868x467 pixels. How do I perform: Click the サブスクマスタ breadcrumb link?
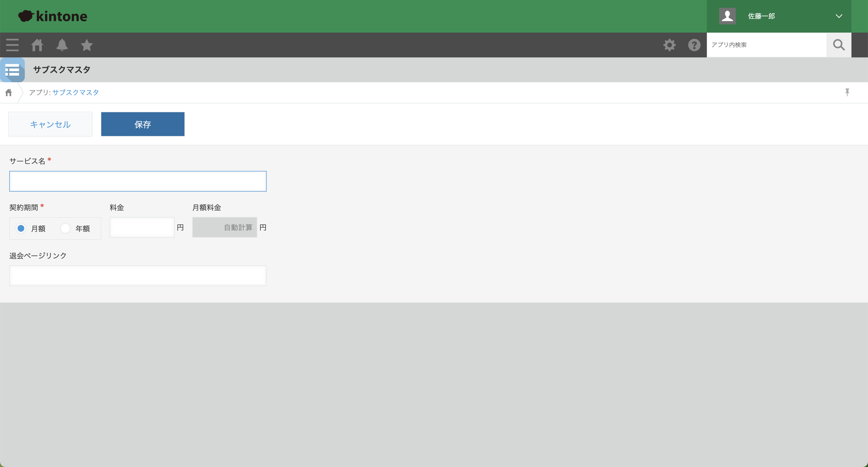75,92
